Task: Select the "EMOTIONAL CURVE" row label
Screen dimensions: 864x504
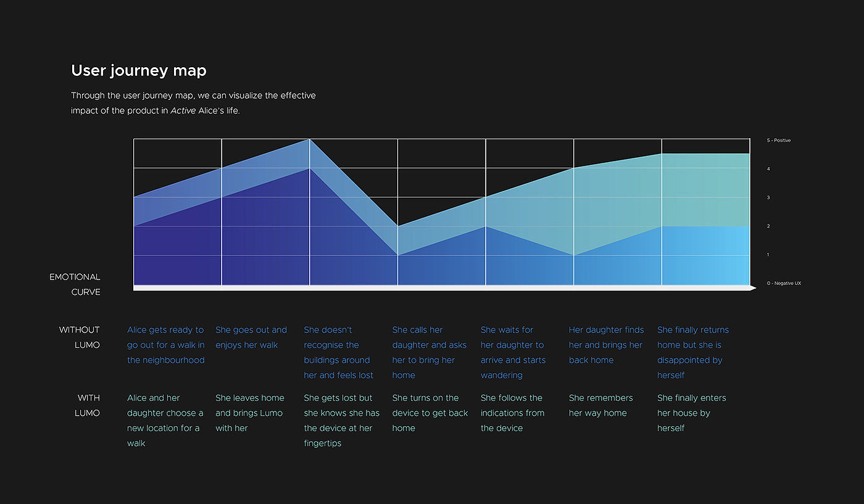Action: [75, 284]
